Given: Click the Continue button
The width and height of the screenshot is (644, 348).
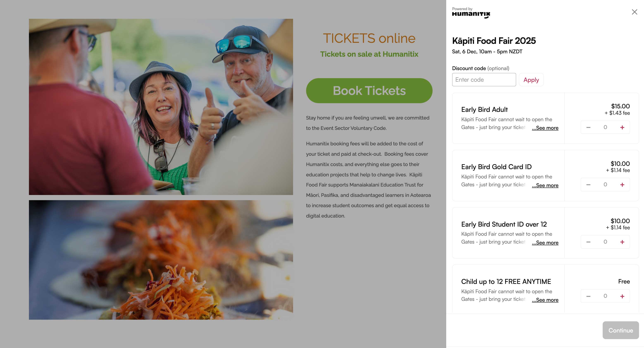Looking at the screenshot, I should click(x=620, y=330).
